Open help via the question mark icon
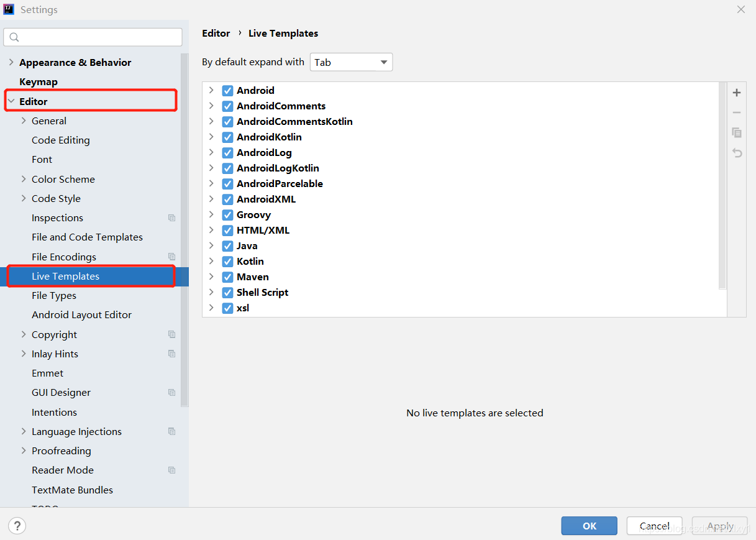This screenshot has height=540, width=756. point(17,526)
